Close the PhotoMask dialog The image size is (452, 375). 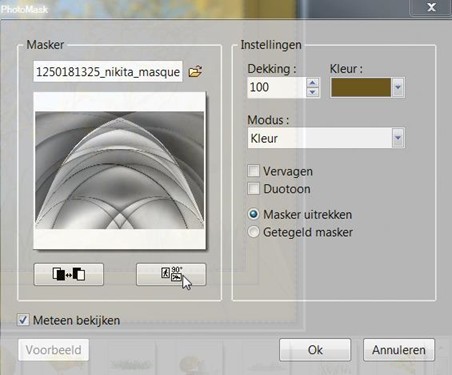coord(431,7)
